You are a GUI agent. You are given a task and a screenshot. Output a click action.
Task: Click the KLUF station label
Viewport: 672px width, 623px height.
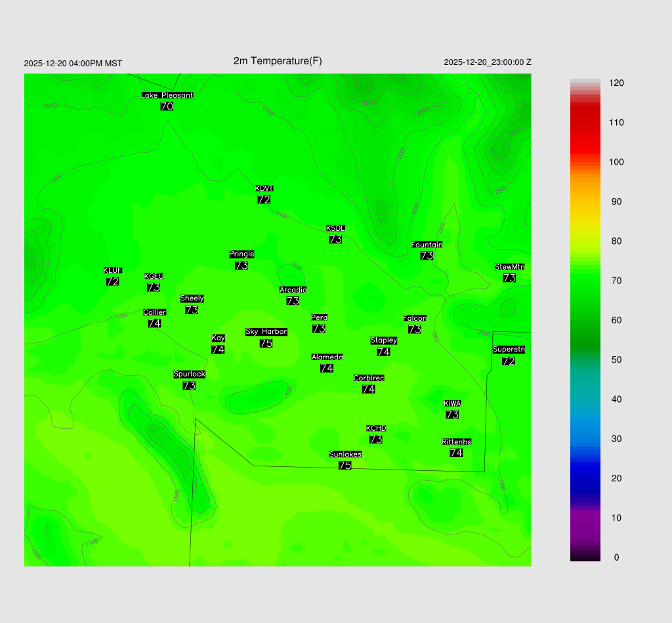pyautogui.click(x=113, y=270)
